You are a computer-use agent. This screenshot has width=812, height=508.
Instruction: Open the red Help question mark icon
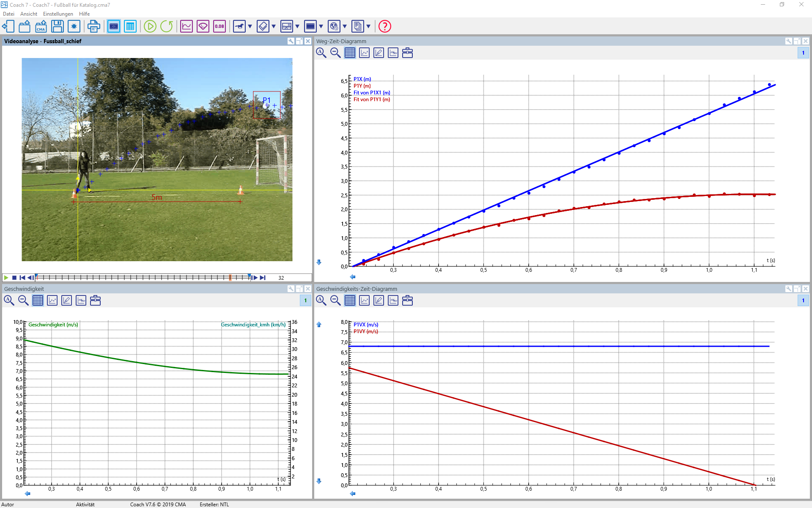coord(384,26)
